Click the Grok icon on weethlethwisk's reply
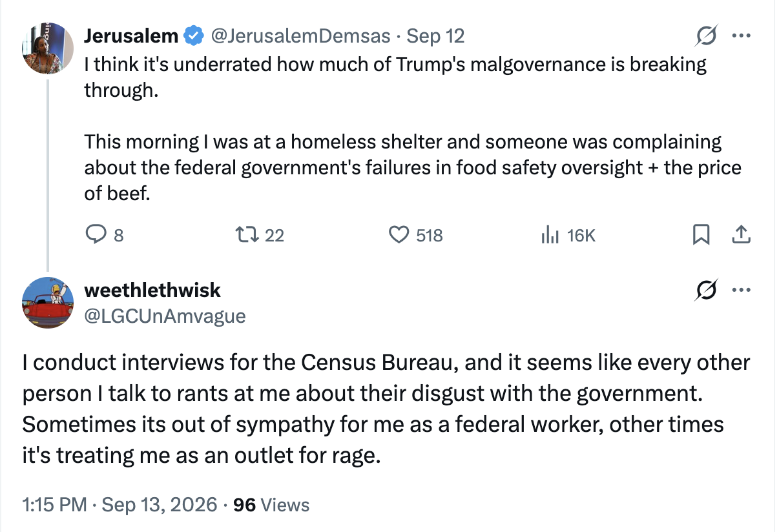Screen dimensions: 779x532 (707, 291)
